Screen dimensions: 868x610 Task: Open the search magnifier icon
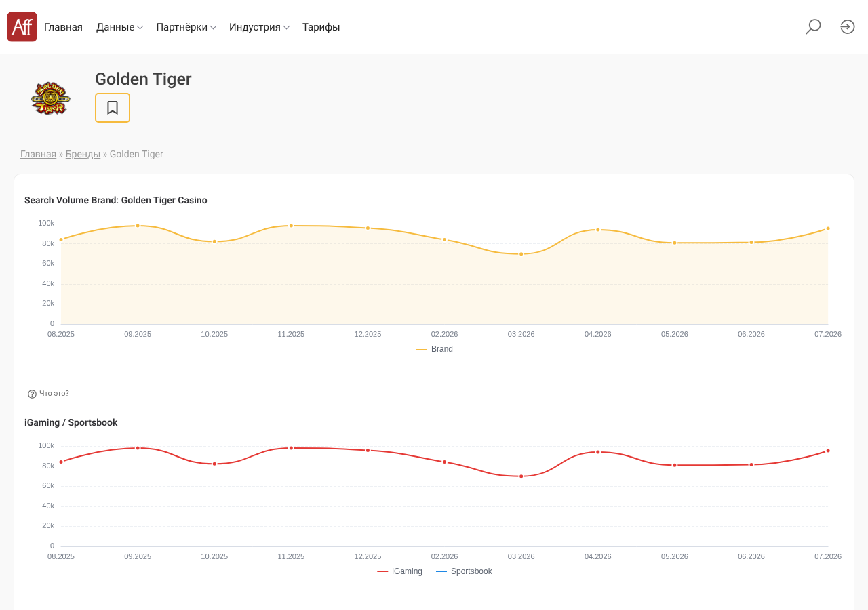pos(813,27)
